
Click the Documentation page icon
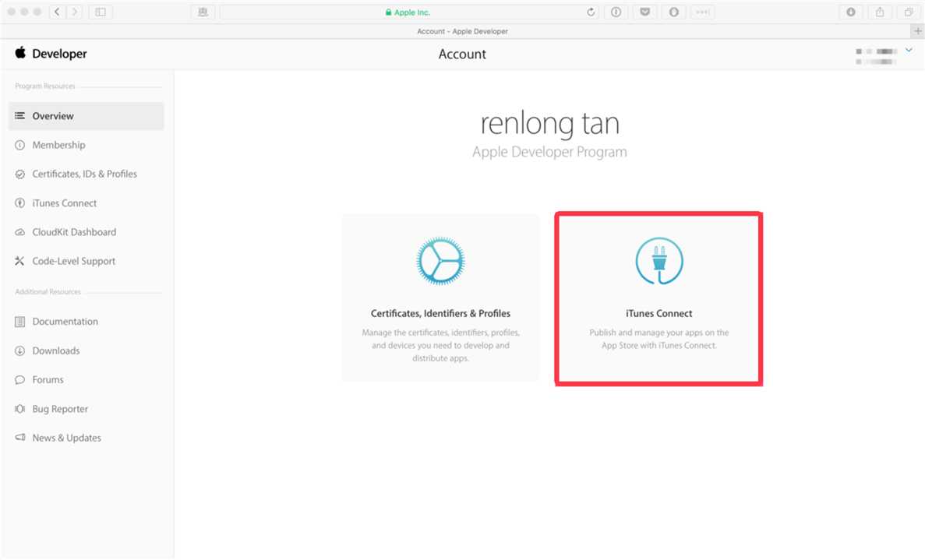[x=19, y=321]
